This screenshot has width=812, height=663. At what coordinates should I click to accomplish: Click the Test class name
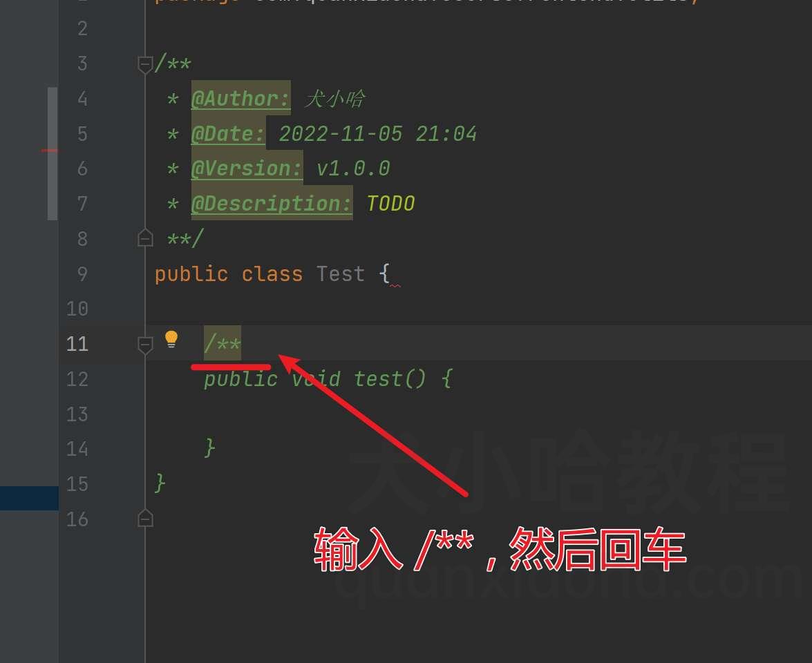coord(340,273)
